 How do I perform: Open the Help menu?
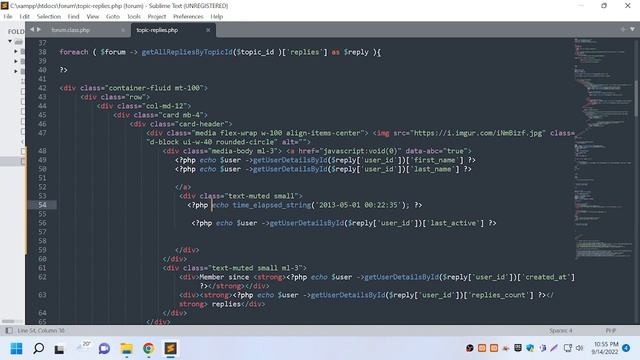pos(217,16)
